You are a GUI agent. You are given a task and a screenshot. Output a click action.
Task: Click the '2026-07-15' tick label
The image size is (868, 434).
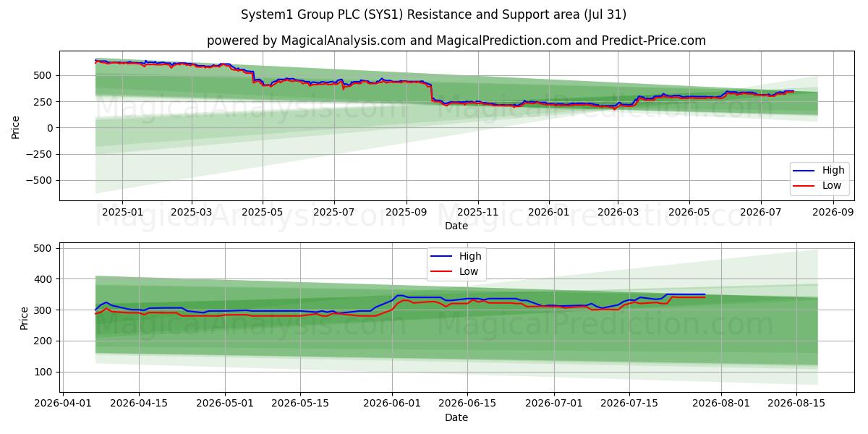tap(629, 404)
